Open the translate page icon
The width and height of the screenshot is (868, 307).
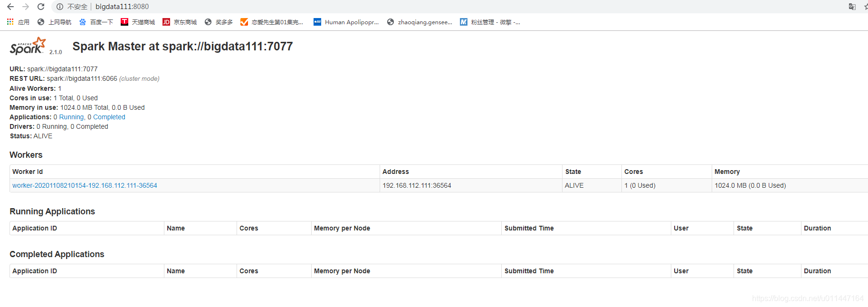(852, 7)
